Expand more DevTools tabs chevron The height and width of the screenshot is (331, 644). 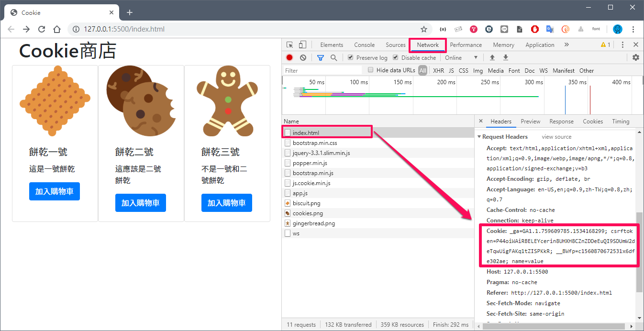click(566, 45)
